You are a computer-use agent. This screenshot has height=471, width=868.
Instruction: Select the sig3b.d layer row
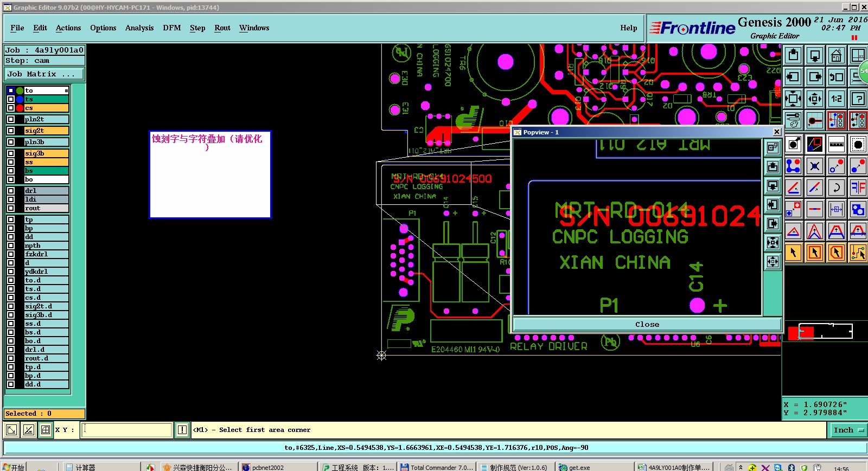pos(47,315)
